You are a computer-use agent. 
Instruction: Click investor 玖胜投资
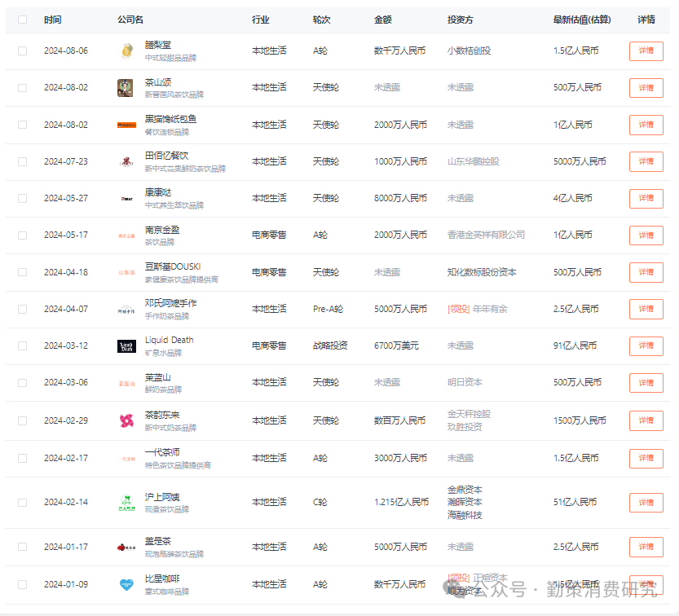(x=465, y=427)
